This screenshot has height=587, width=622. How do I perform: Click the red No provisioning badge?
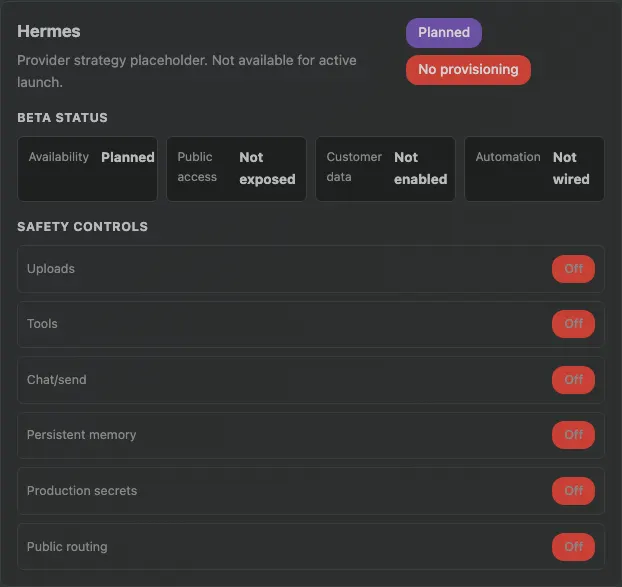point(468,69)
